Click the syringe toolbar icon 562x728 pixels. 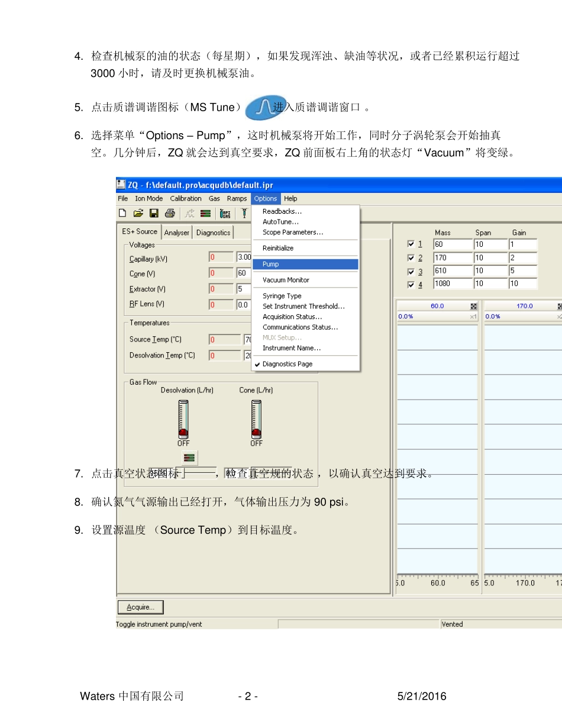tap(243, 213)
